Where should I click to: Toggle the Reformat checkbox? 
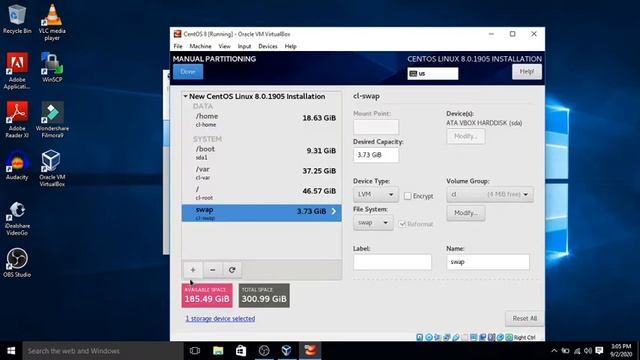tap(402, 224)
